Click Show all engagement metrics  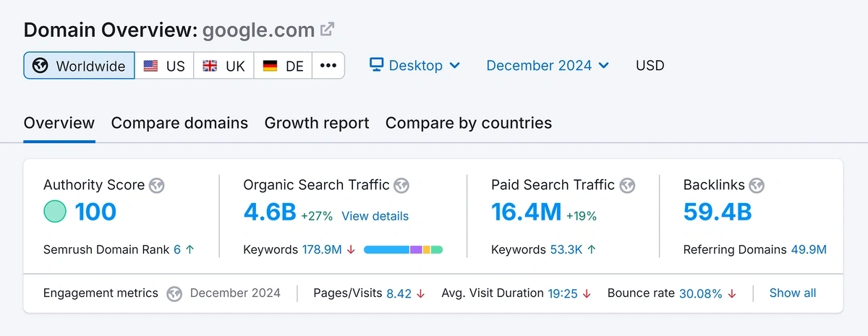[x=793, y=293]
